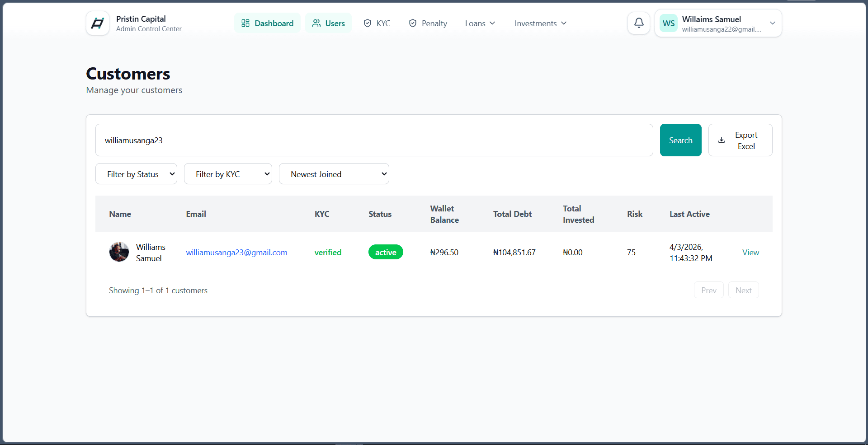The image size is (868, 445).
Task: Open the Newest Joined sort dropdown
Action: point(334,174)
